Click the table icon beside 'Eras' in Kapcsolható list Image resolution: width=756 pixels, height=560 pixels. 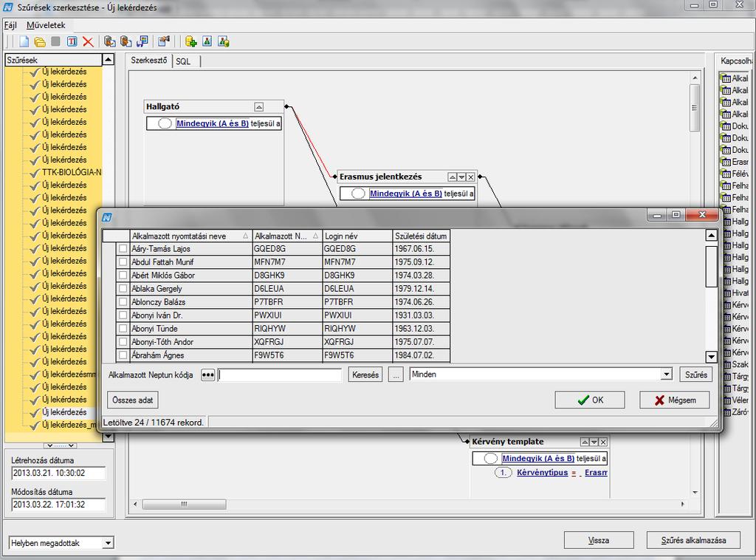[x=726, y=162]
